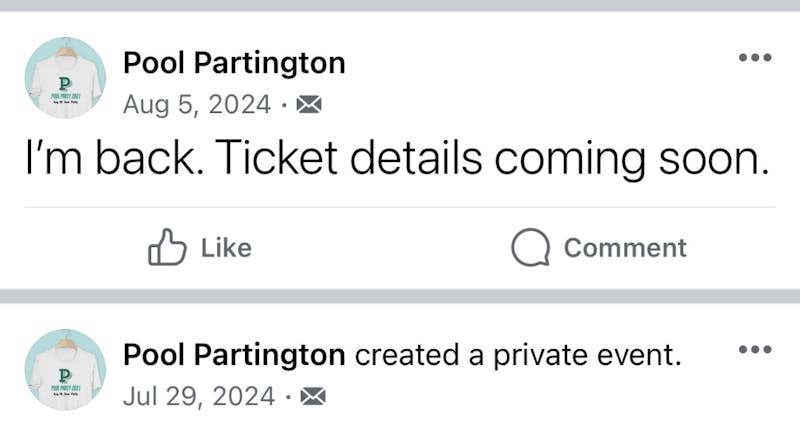Click the gray separator between the two posts

(400, 296)
